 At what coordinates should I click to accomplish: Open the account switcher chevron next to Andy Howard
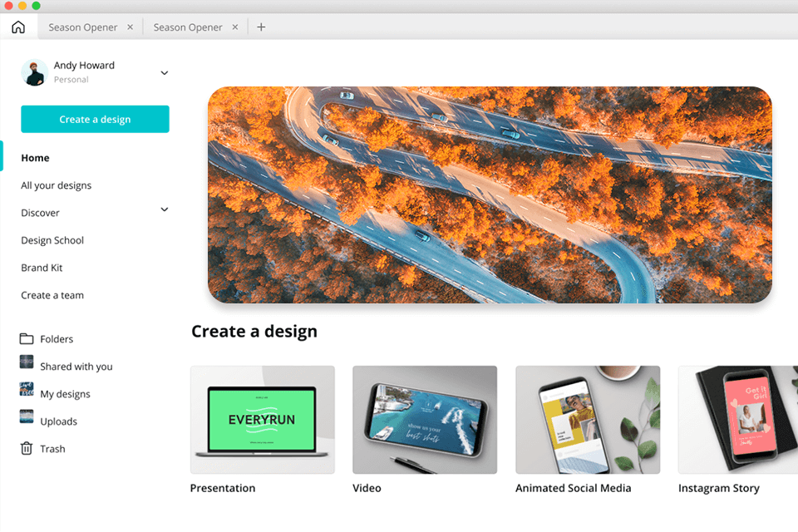[x=164, y=73]
